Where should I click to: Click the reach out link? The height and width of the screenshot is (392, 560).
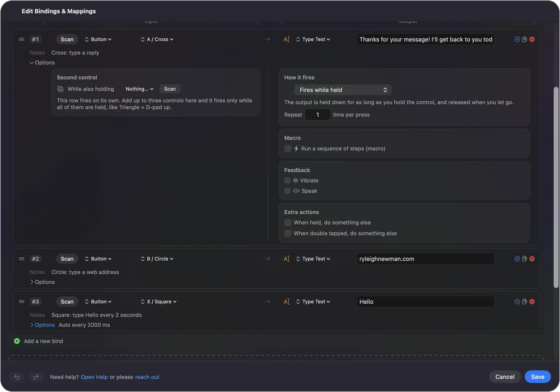[147, 377]
